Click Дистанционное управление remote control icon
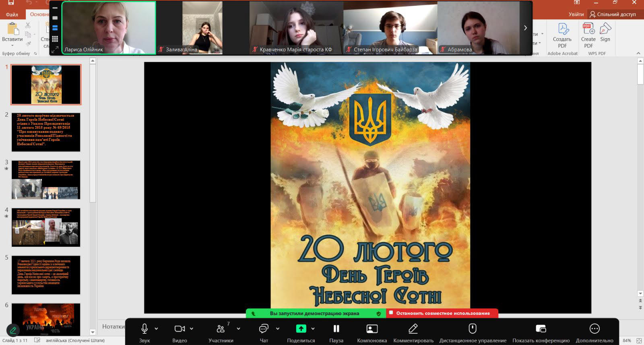 tap(473, 328)
